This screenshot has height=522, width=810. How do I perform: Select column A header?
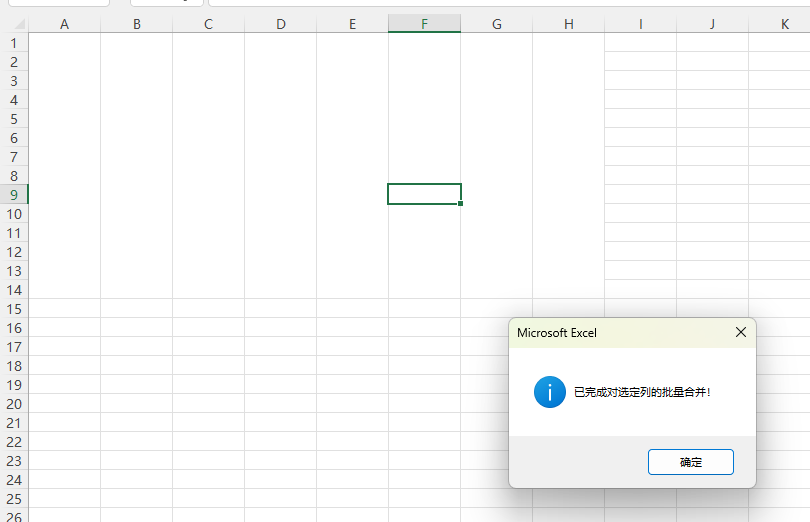coord(64,24)
